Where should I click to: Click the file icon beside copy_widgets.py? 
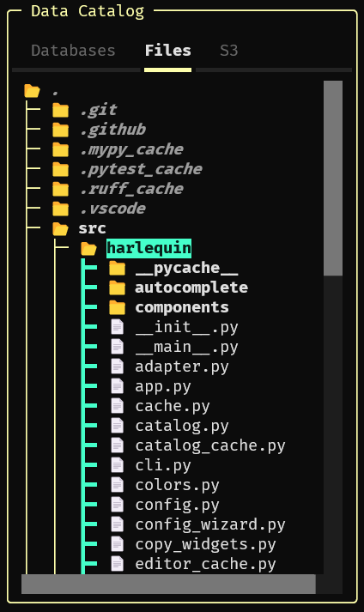click(x=117, y=544)
